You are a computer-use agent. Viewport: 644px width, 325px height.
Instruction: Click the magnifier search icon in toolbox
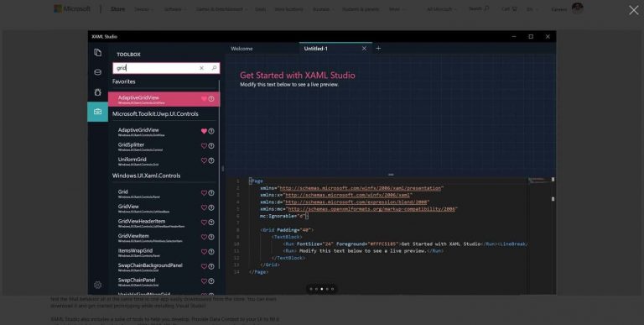click(214, 68)
